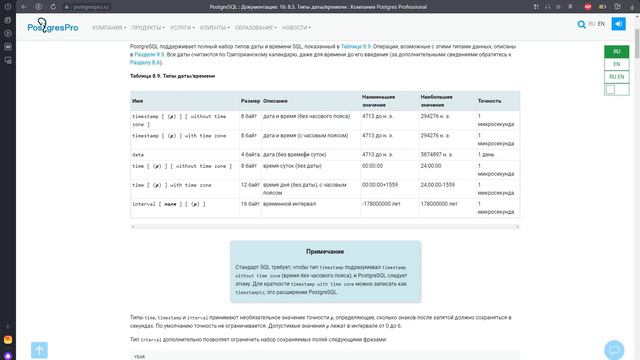Image resolution: width=640 pixels, height=360 pixels.
Task: Open the orange mail icon in sidebar
Action: tap(8, 340)
